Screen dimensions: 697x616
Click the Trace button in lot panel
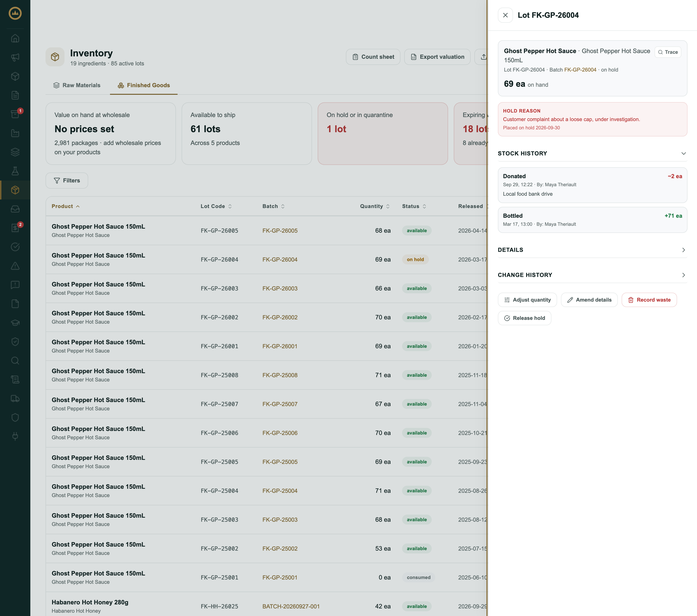668,52
